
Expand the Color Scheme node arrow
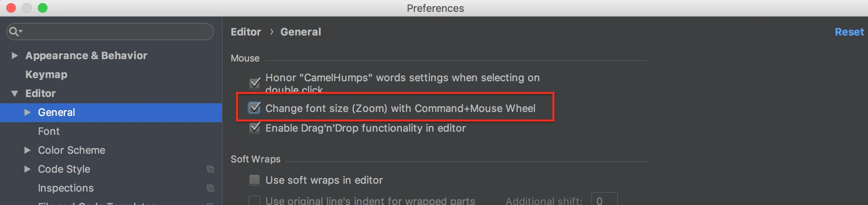click(27, 150)
